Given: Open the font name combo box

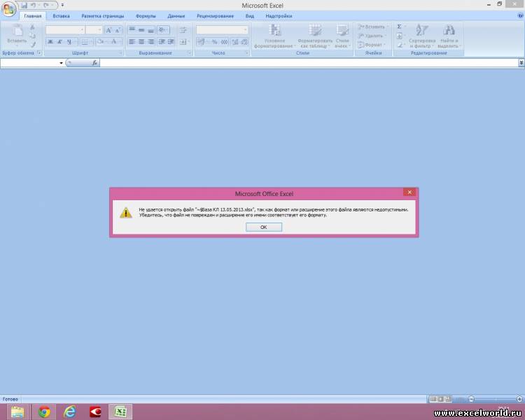Looking at the screenshot, I should tap(65, 30).
